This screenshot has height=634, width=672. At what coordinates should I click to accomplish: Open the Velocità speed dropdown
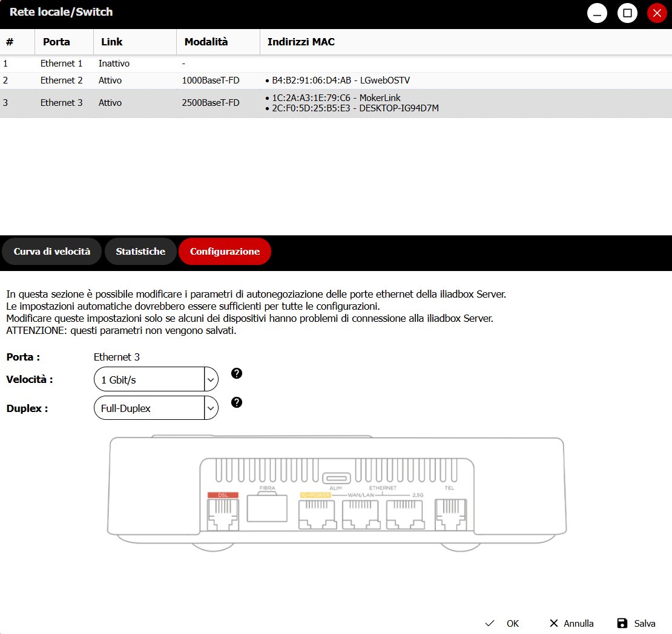pos(156,380)
